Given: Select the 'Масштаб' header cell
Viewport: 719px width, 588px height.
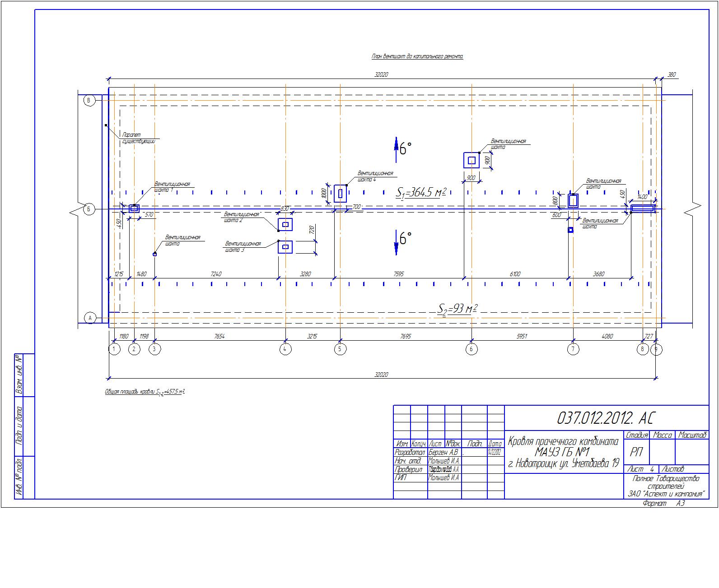Looking at the screenshot, I should click(x=692, y=435).
